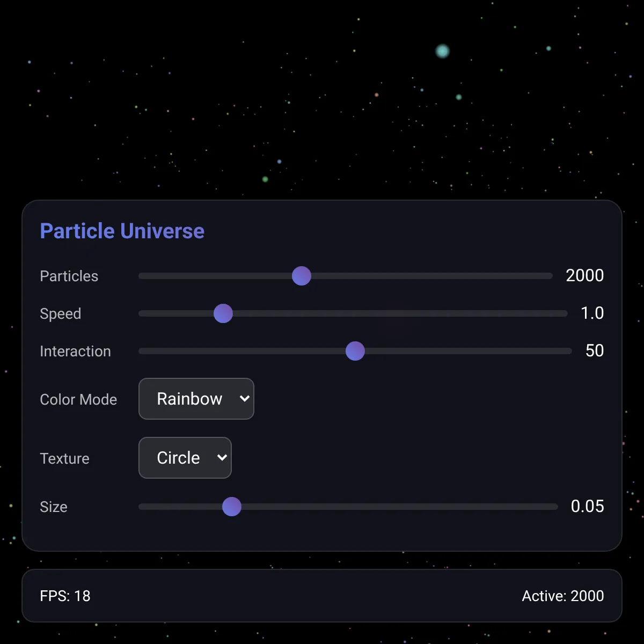Click the Color Mode label

click(78, 399)
